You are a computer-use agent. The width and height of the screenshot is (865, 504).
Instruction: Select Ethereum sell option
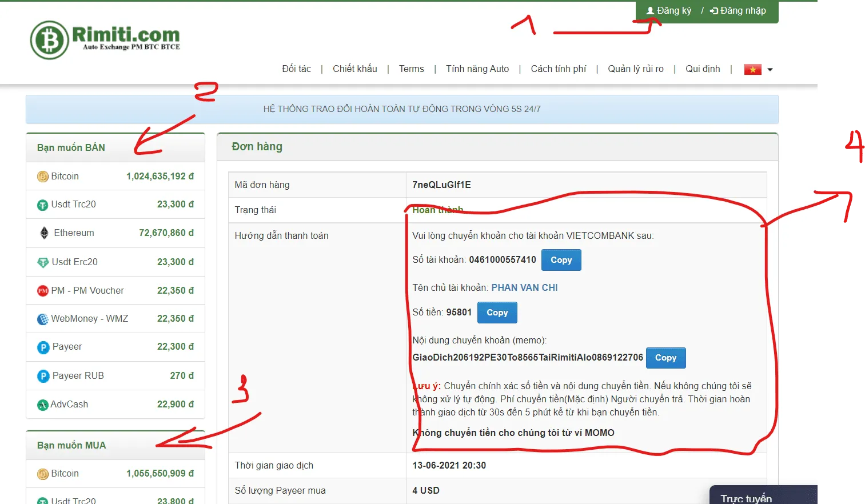pyautogui.click(x=115, y=233)
